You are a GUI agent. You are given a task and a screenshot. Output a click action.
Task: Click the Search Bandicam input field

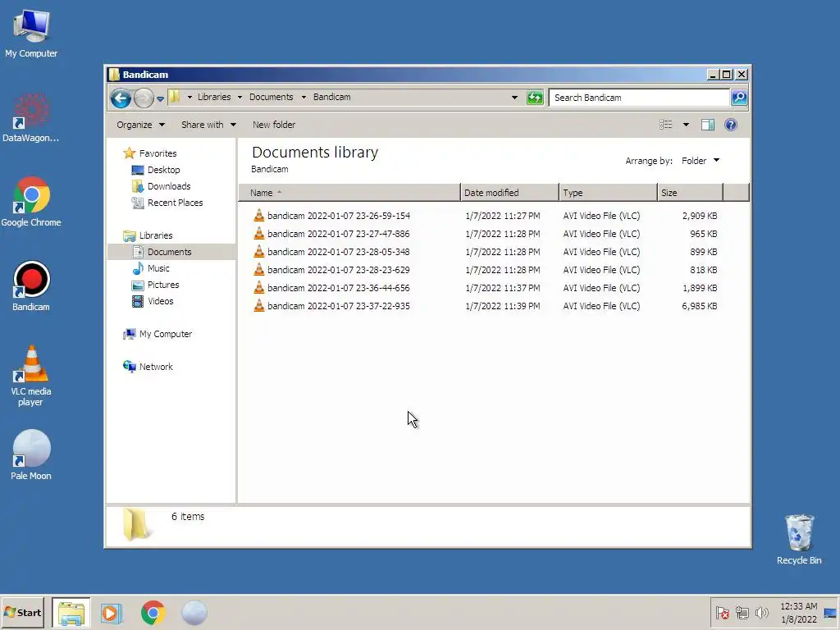click(x=639, y=98)
